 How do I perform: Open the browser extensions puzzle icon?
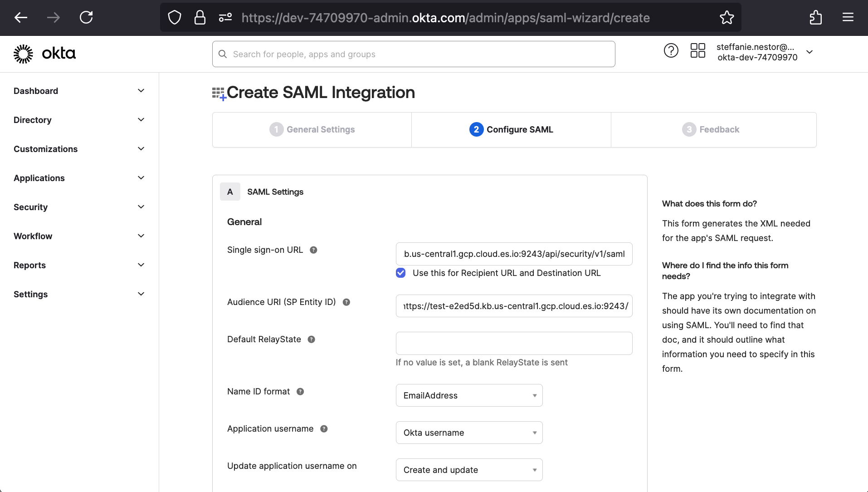click(815, 18)
